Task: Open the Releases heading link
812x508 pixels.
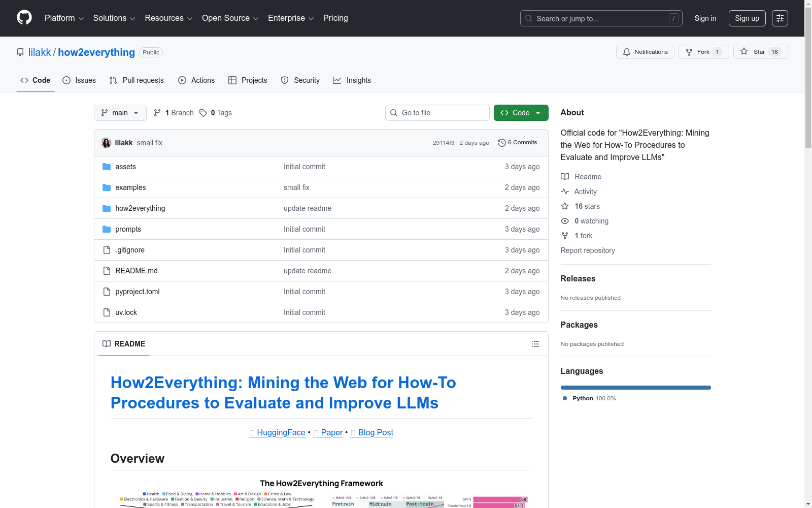Action: pyautogui.click(x=578, y=278)
